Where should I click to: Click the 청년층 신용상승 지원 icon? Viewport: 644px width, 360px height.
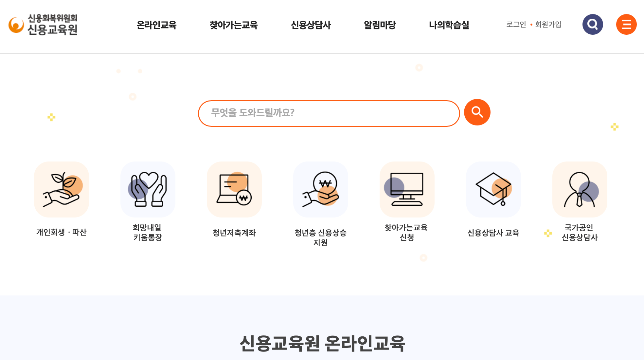(321, 189)
